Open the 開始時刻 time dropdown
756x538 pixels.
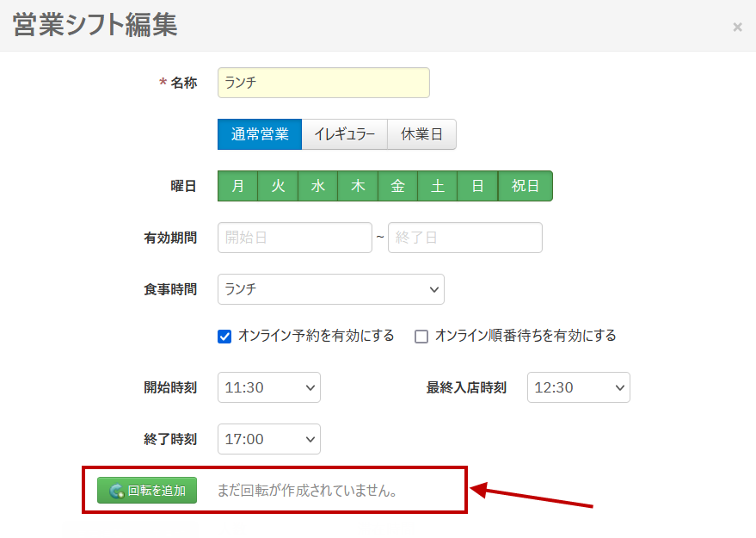click(x=269, y=387)
